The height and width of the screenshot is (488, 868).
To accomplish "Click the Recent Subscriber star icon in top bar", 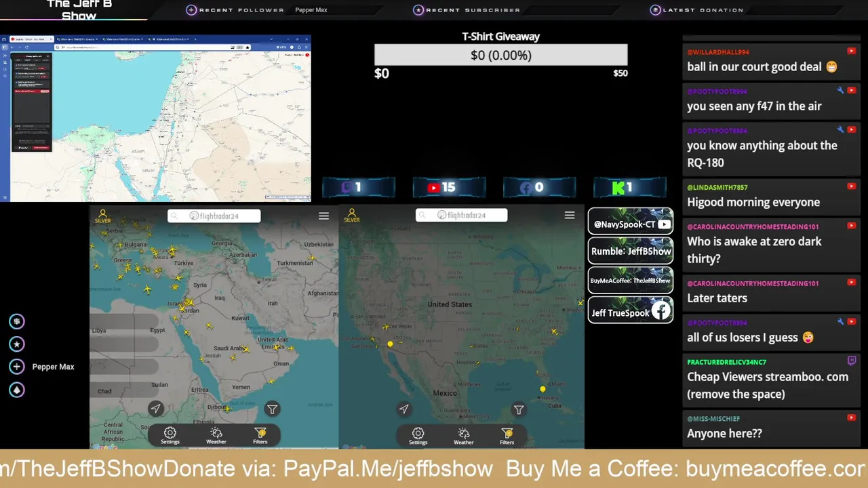I will click(x=418, y=10).
